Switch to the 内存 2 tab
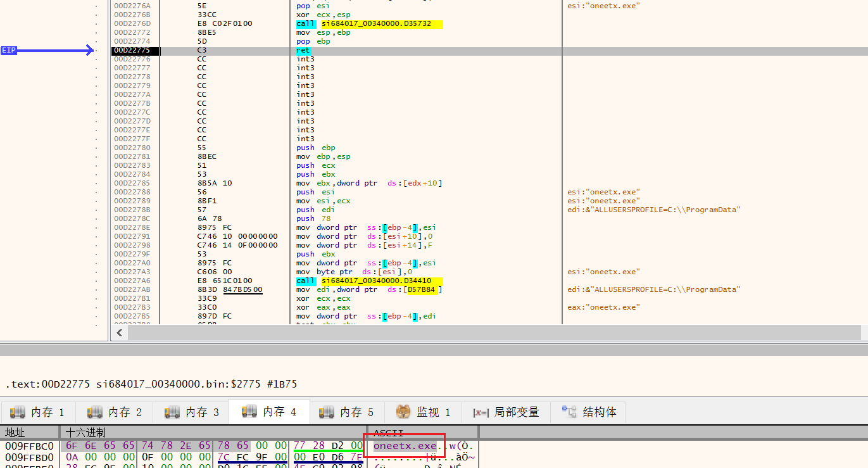The width and height of the screenshot is (868, 468). tap(115, 412)
